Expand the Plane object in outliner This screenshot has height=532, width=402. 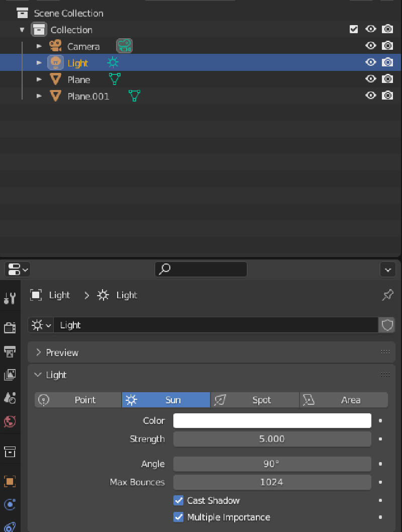39,79
